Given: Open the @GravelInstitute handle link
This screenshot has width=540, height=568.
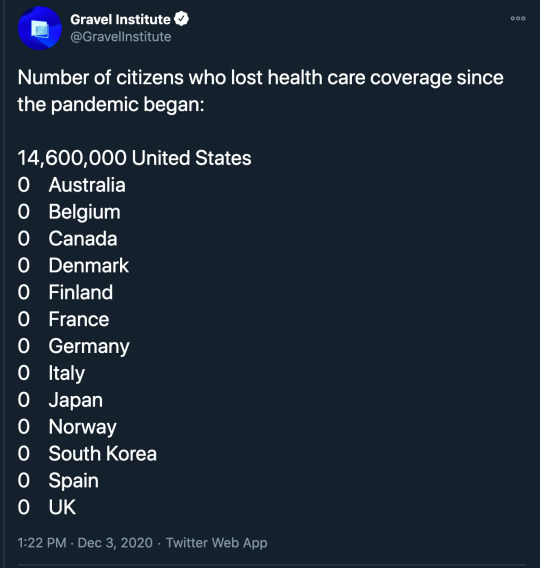Looking at the screenshot, I should coord(121,37).
